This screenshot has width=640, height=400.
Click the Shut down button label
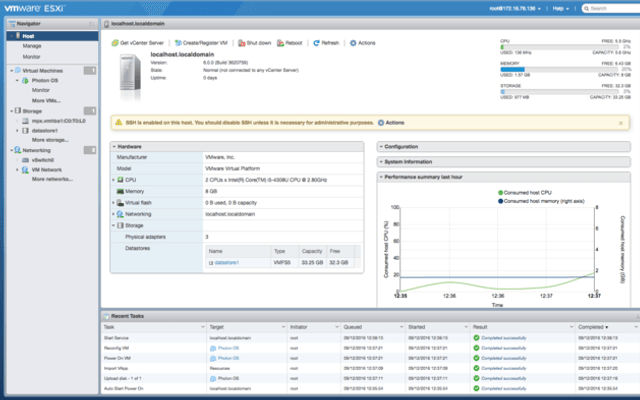259,43
